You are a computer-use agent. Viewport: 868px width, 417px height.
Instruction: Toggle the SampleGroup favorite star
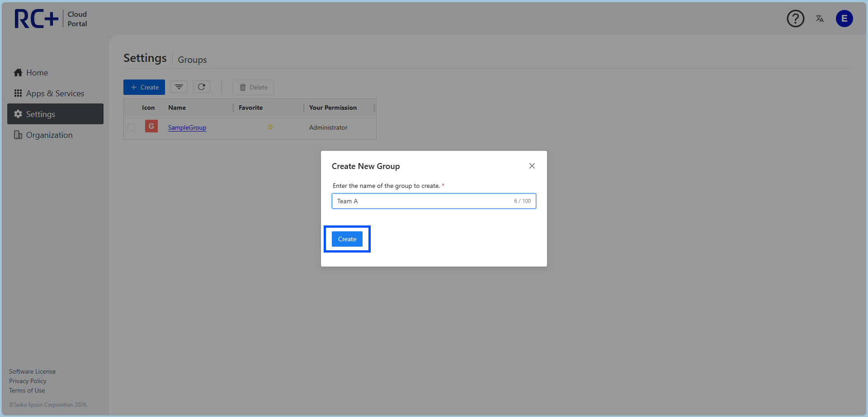coord(270,127)
